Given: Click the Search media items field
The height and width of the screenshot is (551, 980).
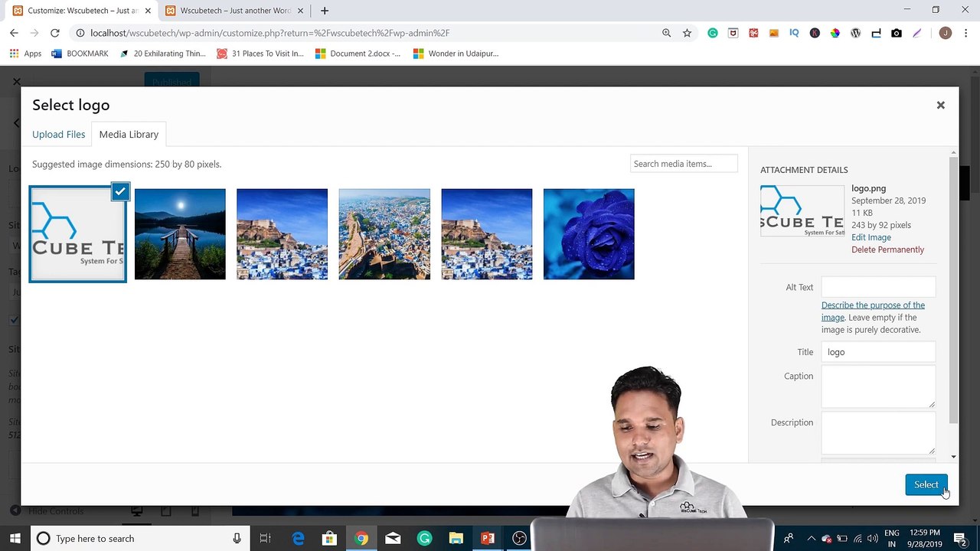Looking at the screenshot, I should coord(684,164).
